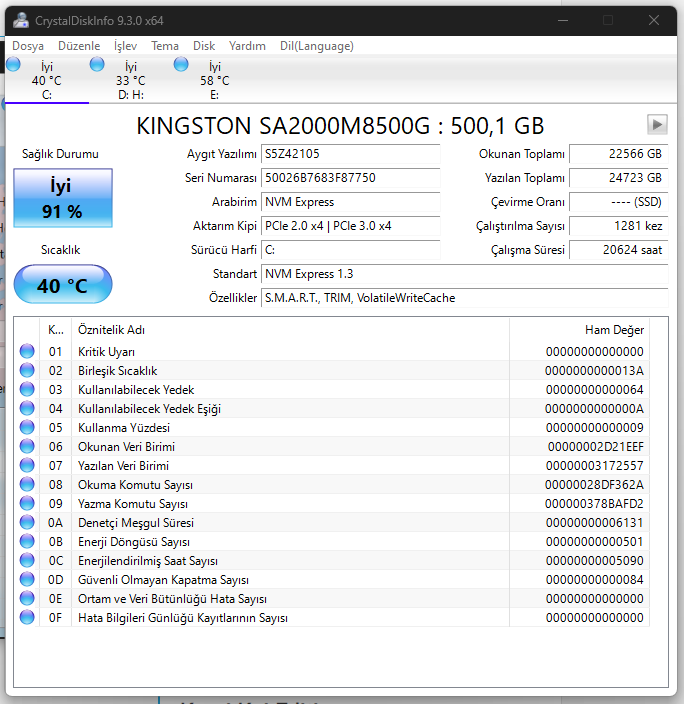Click the blue status orb of the D: H: drive
The height and width of the screenshot is (704, 684).
tap(97, 64)
